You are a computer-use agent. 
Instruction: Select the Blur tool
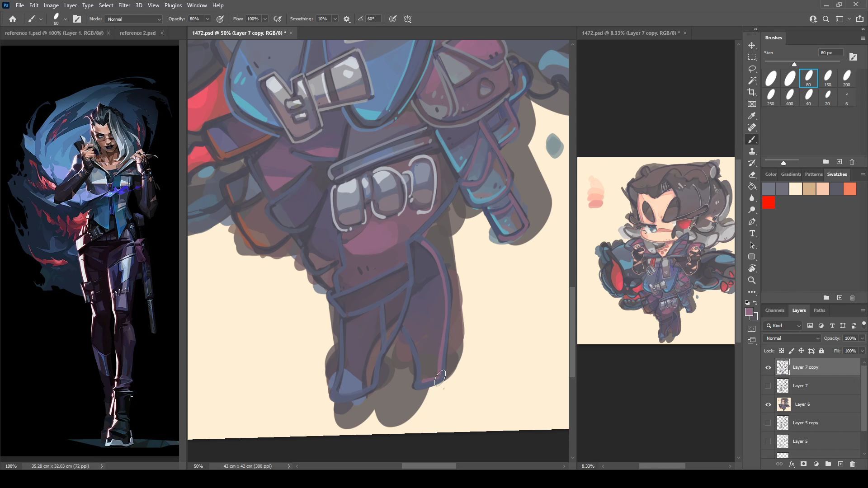point(752,198)
